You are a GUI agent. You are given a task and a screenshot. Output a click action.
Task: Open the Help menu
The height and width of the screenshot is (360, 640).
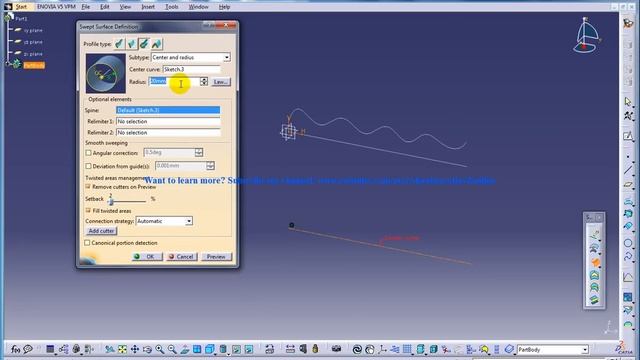(x=224, y=7)
